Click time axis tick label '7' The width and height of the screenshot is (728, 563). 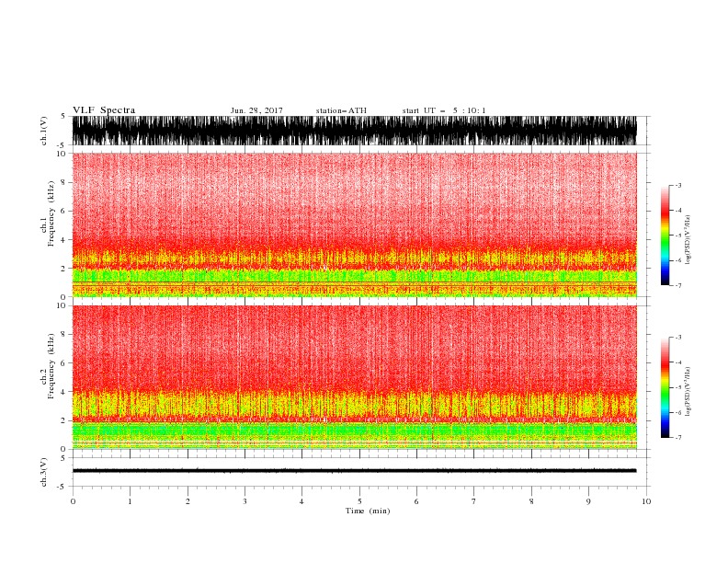coord(474,501)
